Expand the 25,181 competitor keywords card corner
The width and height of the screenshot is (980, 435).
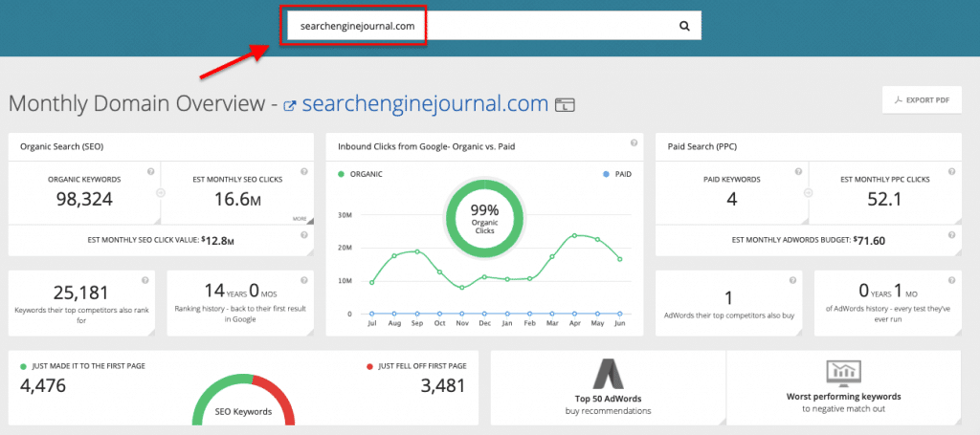[151, 330]
